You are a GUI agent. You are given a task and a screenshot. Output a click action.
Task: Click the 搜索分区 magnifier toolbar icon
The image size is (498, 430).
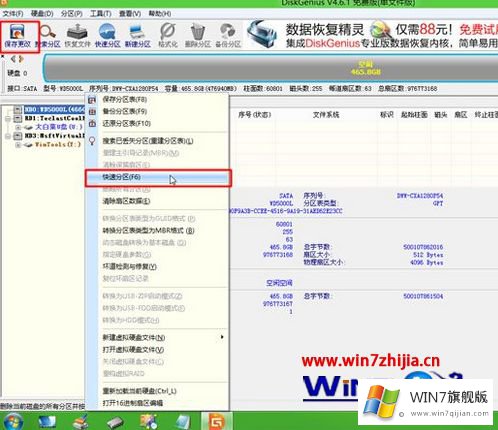[x=48, y=36]
